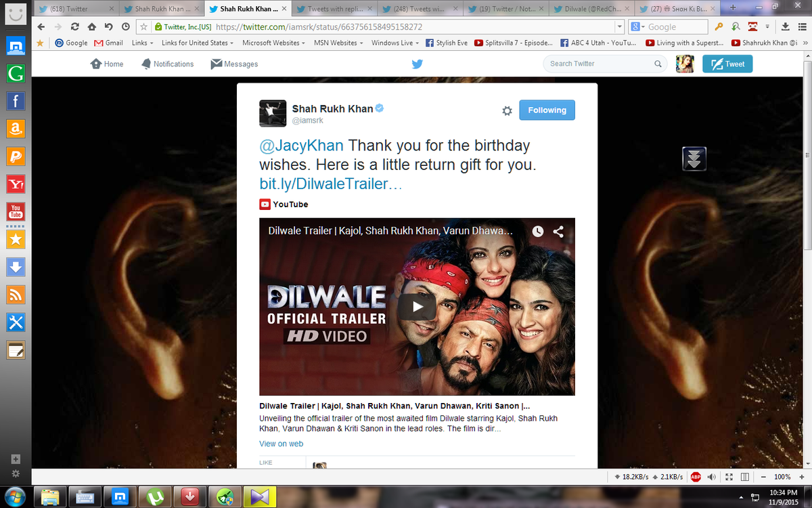This screenshot has width=812, height=508.
Task: Go to browser home page icon
Action: tap(92, 27)
